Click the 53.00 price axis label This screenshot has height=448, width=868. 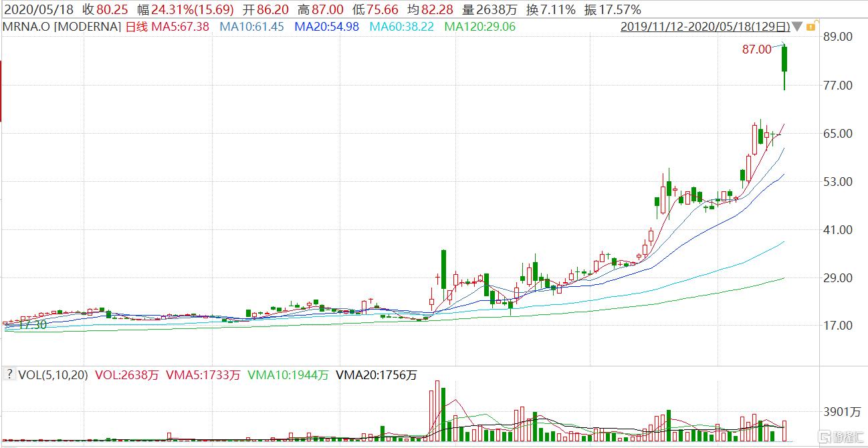click(x=837, y=181)
